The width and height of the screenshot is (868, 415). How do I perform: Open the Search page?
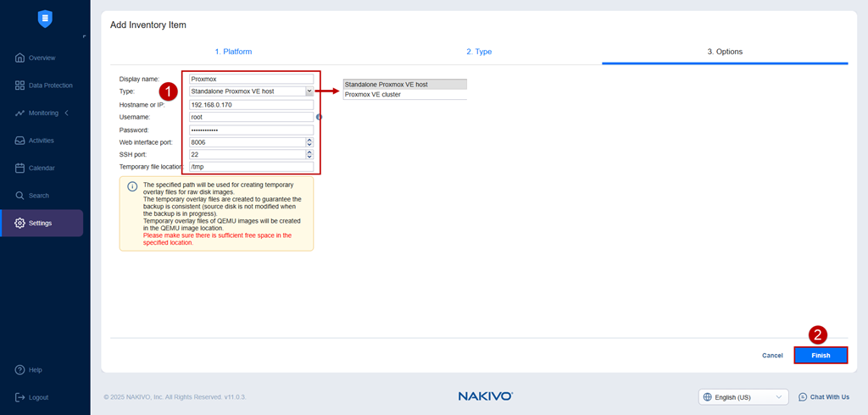pyautogui.click(x=32, y=196)
